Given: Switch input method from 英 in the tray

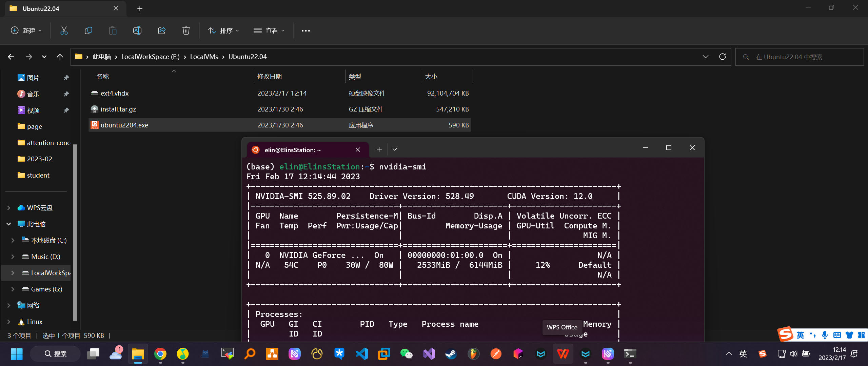Looking at the screenshot, I should (x=743, y=353).
